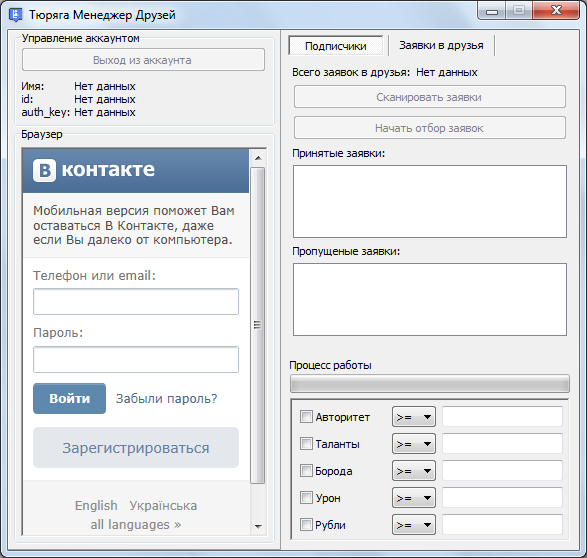
Task: Switch to the Подписчики tab
Action: 336,46
